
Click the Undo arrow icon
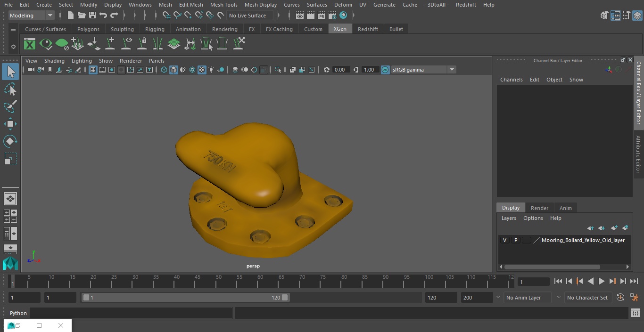(x=103, y=16)
